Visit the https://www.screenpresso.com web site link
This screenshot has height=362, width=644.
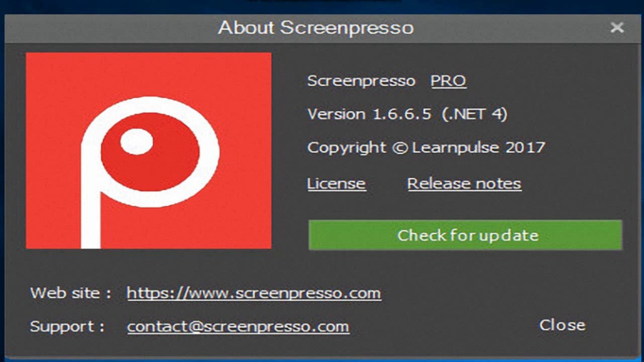click(x=254, y=293)
